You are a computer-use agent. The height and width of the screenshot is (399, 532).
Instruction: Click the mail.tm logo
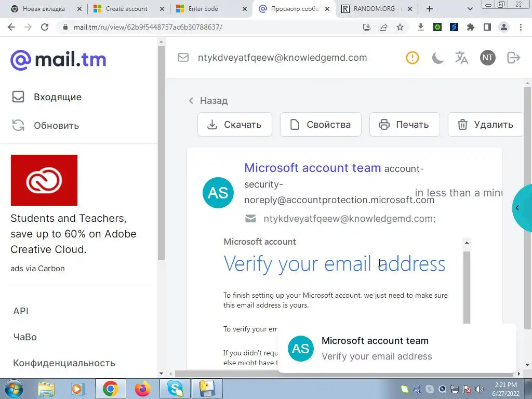click(58, 60)
